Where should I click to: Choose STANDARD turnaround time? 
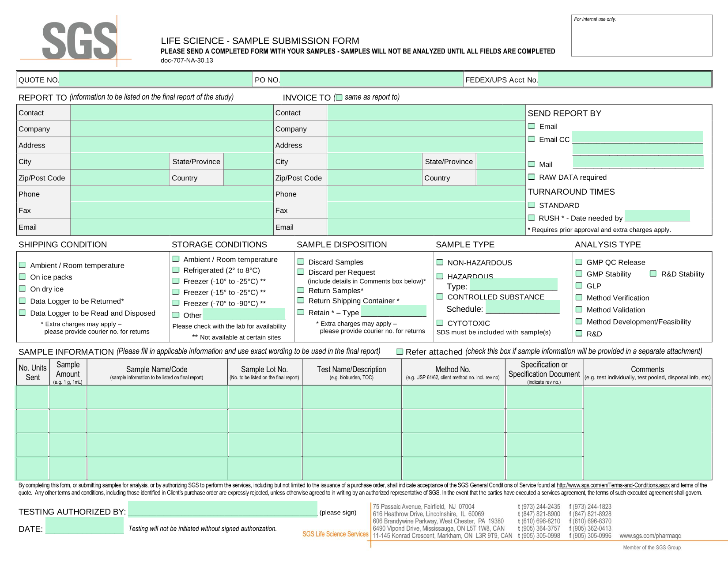532,205
